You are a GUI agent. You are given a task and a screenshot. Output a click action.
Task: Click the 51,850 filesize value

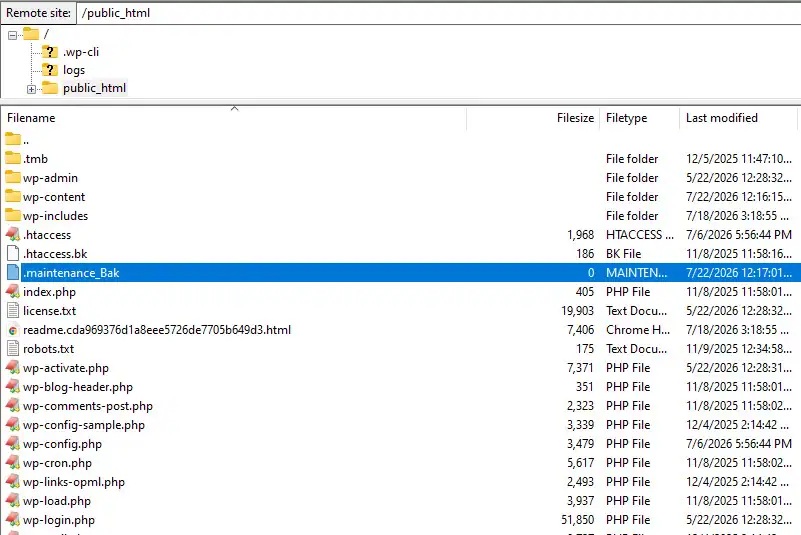point(577,520)
